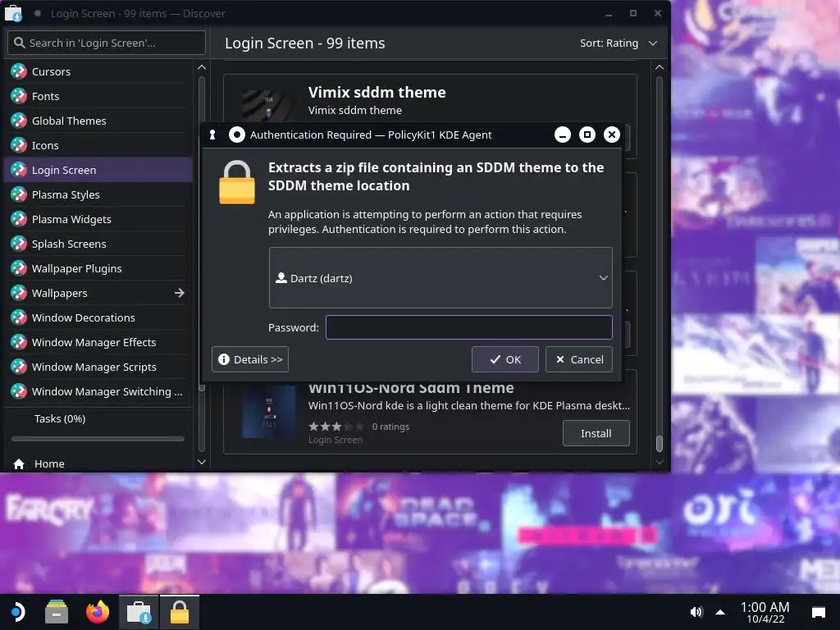Viewport: 840px width, 630px height.
Task: Click the Window Manager Switching category icon
Action: [x=19, y=391]
